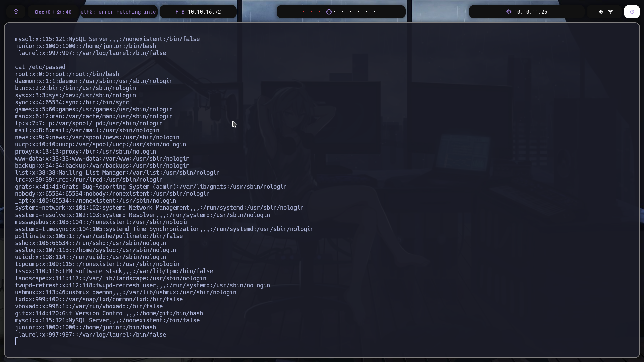
Task: Click the nobody:x:65534 line
Action: (x=112, y=194)
